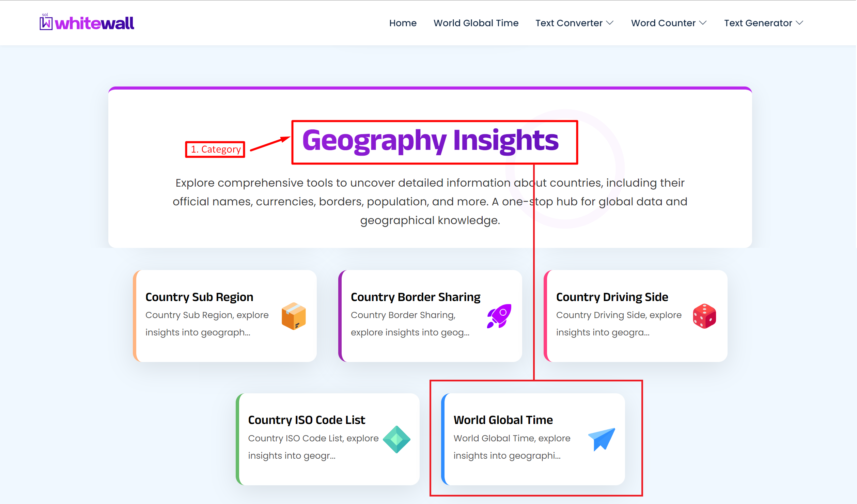Image resolution: width=857 pixels, height=504 pixels.
Task: Expand the Text Converter dropdown chevron
Action: pos(610,23)
